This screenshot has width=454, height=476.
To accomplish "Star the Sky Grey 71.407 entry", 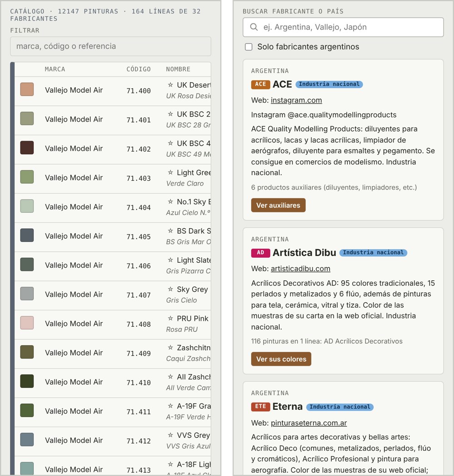I will pyautogui.click(x=170, y=289).
